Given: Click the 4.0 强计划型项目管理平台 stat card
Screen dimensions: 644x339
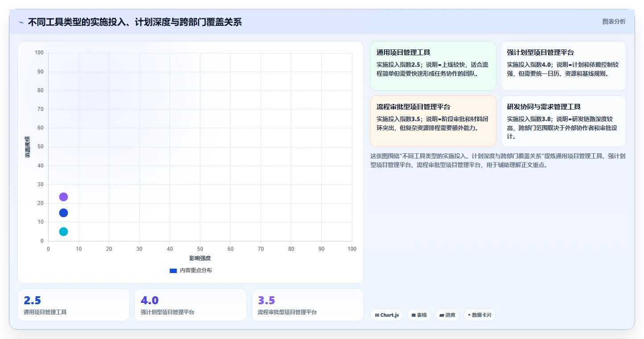Looking at the screenshot, I should point(190,305).
